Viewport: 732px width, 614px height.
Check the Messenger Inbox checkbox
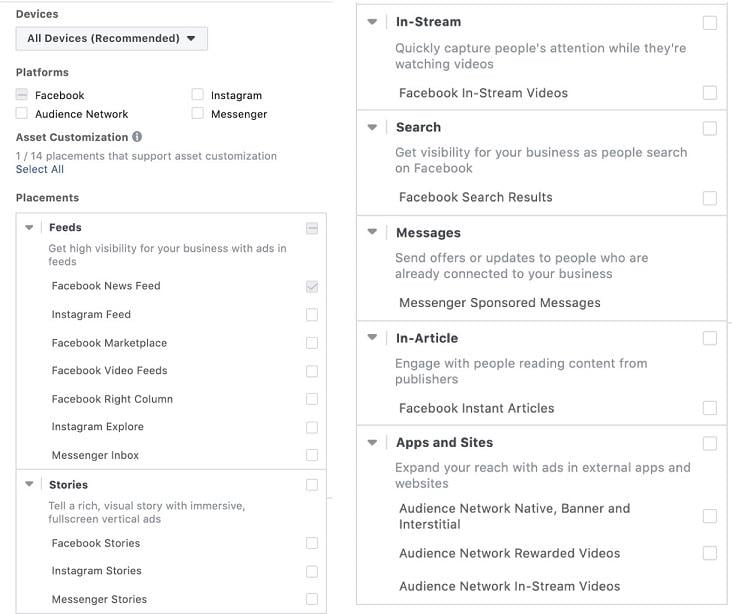(312, 455)
